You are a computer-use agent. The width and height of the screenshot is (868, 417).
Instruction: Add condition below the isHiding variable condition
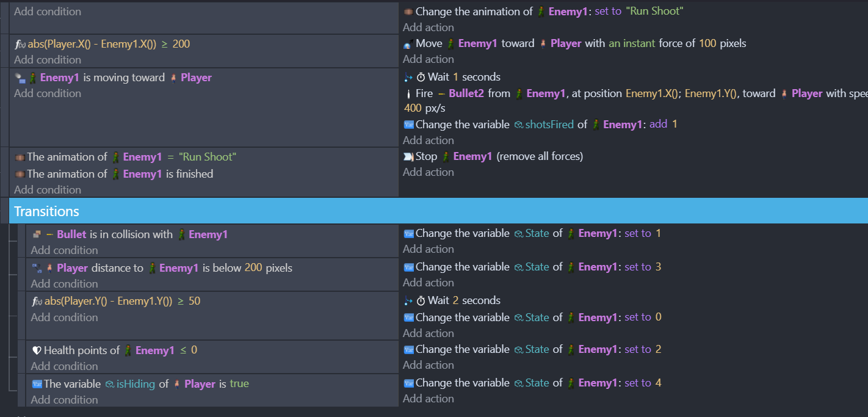64,400
